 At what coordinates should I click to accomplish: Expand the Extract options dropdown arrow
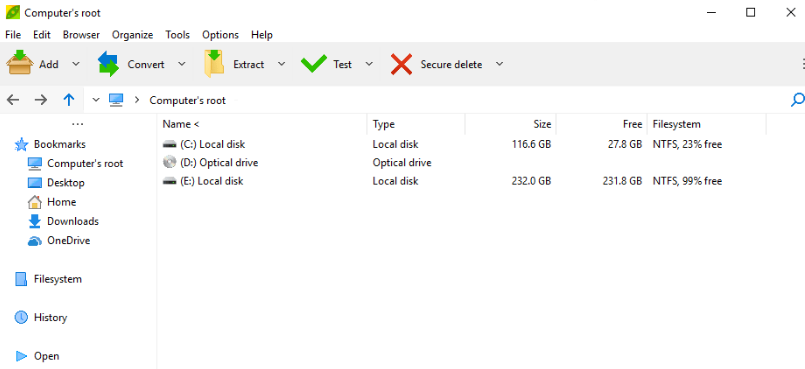281,64
